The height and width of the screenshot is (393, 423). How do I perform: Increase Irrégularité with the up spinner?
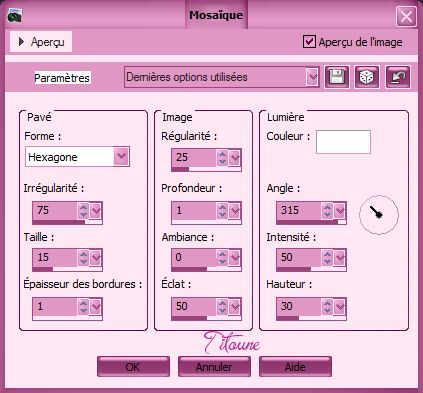pos(83,207)
